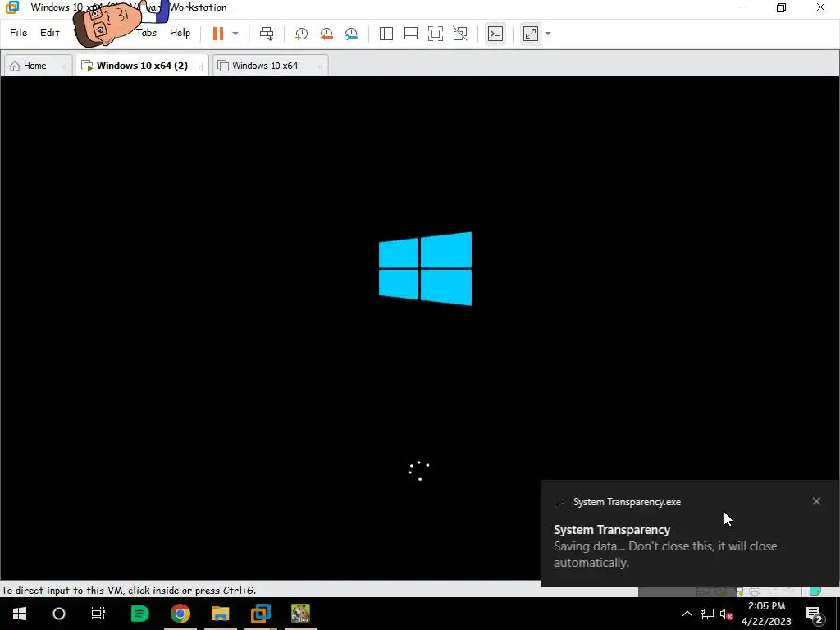
Task: Open the power options dropdown arrow
Action: click(235, 33)
